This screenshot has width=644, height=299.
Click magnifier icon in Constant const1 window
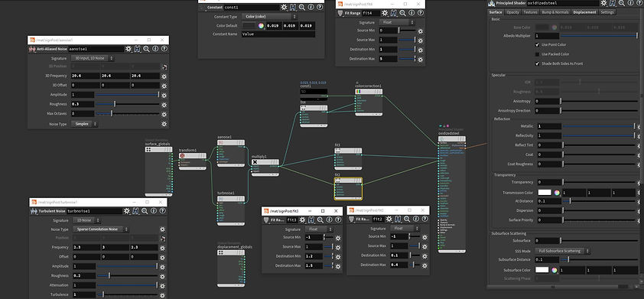point(302,8)
